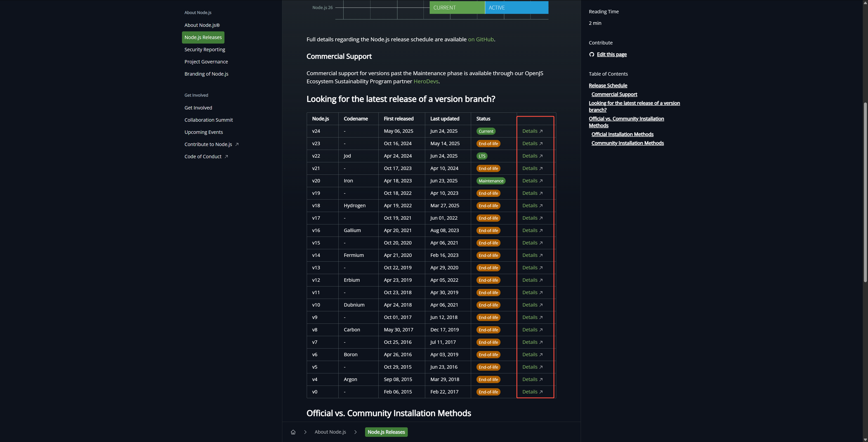Click the chevron after About Node.js breadcrumb
Screen dimensions: 868x442
click(x=356, y=432)
